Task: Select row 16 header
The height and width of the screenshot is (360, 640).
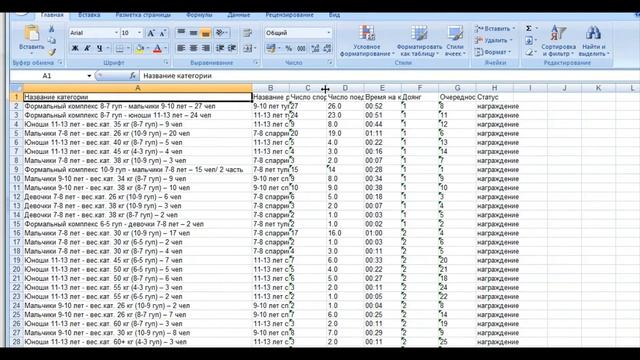Action: pos(16,233)
